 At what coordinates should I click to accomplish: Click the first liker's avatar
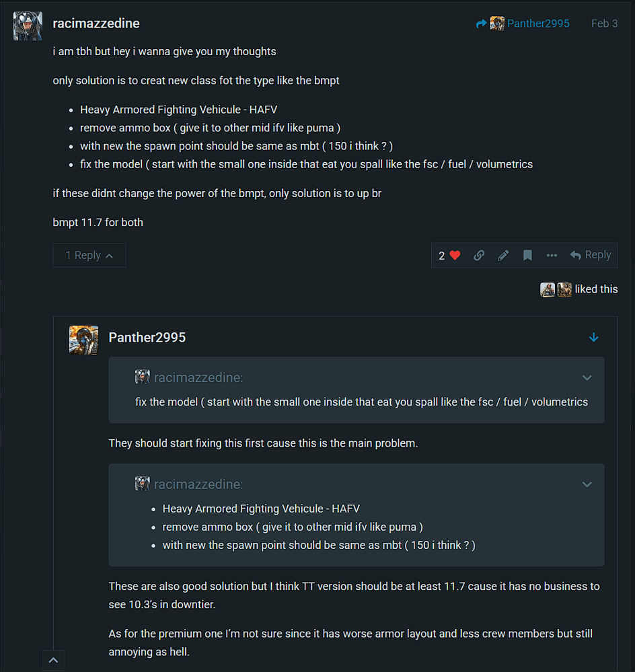coord(548,290)
